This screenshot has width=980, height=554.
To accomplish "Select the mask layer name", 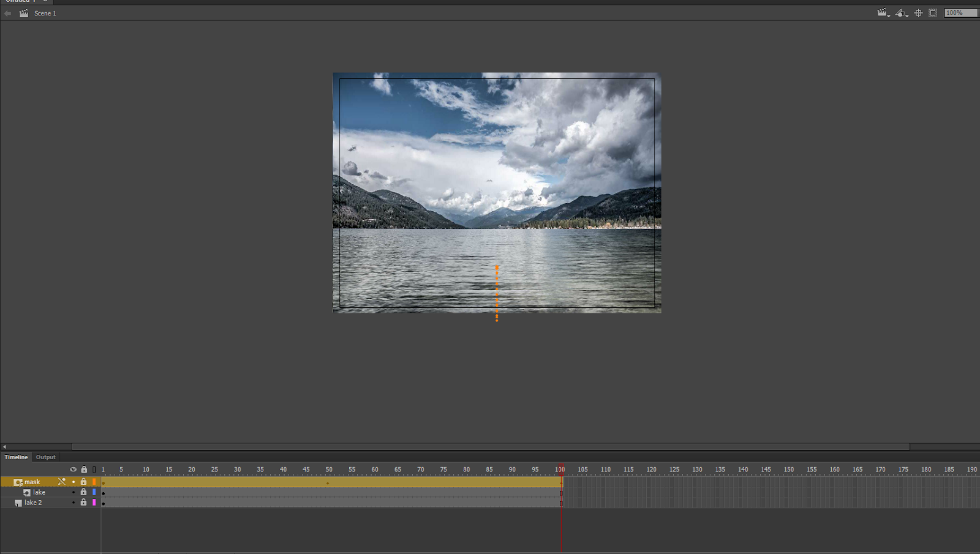I will point(32,482).
